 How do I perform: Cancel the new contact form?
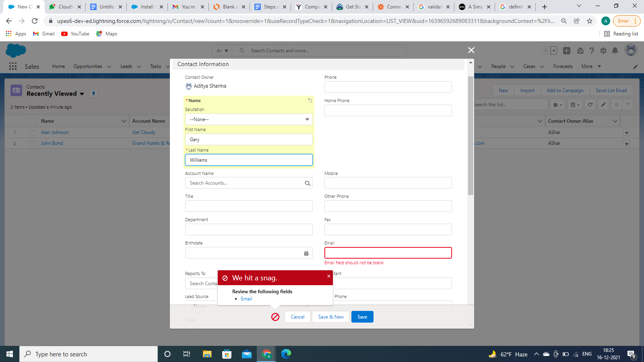(297, 317)
